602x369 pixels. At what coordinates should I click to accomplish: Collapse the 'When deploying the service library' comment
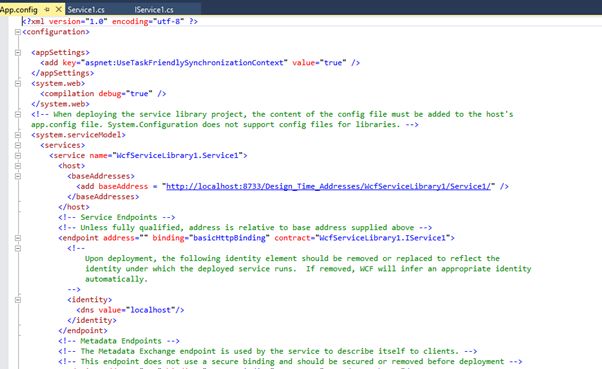tap(18, 114)
